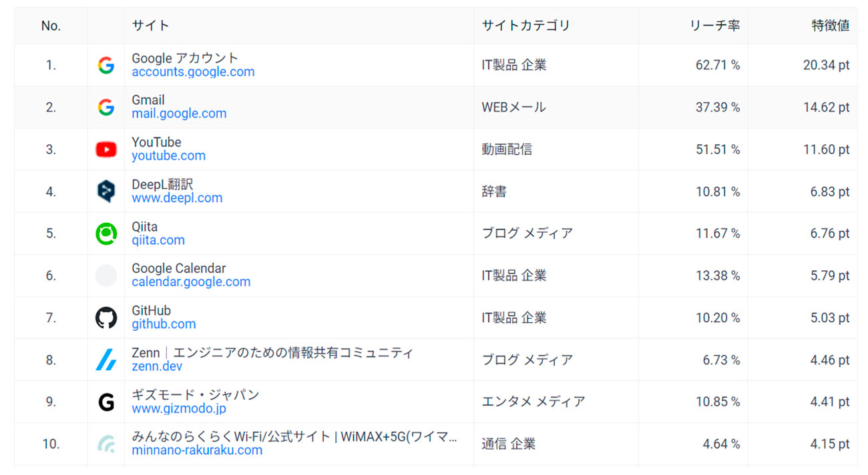The height and width of the screenshot is (475, 868).
Task: Sort by the リーチ率 column header
Action: tap(714, 26)
